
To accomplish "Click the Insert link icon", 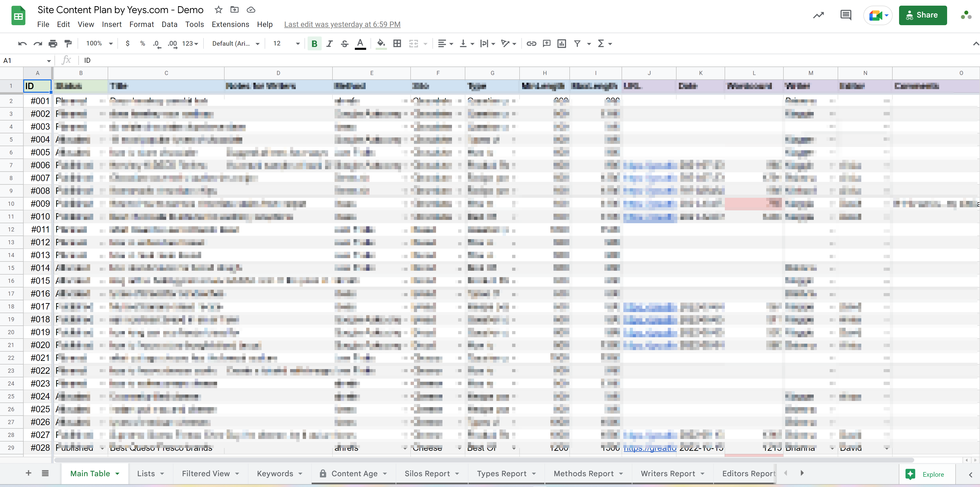I will pos(531,44).
